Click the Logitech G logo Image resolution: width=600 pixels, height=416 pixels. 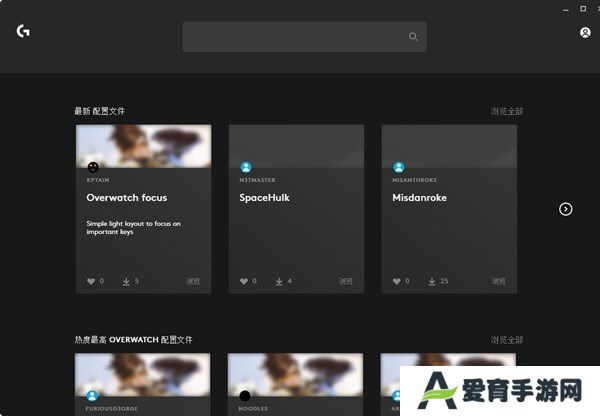23,31
